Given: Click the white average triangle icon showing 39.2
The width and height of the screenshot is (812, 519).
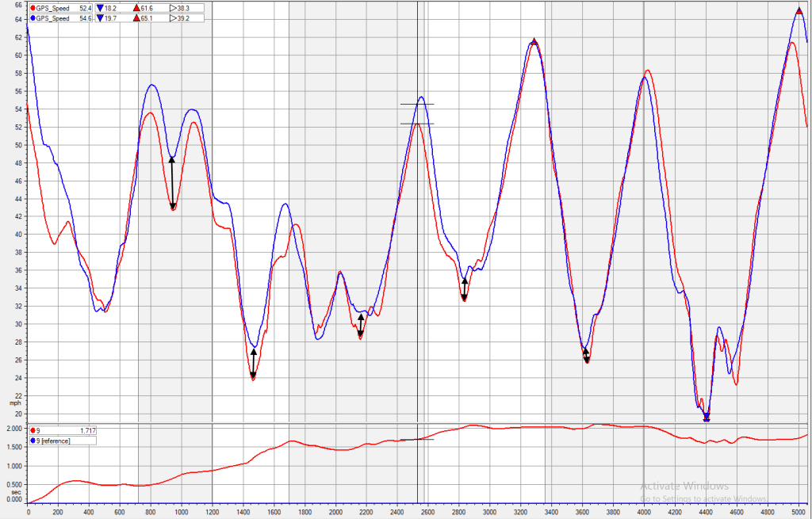Looking at the screenshot, I should tap(173, 17).
